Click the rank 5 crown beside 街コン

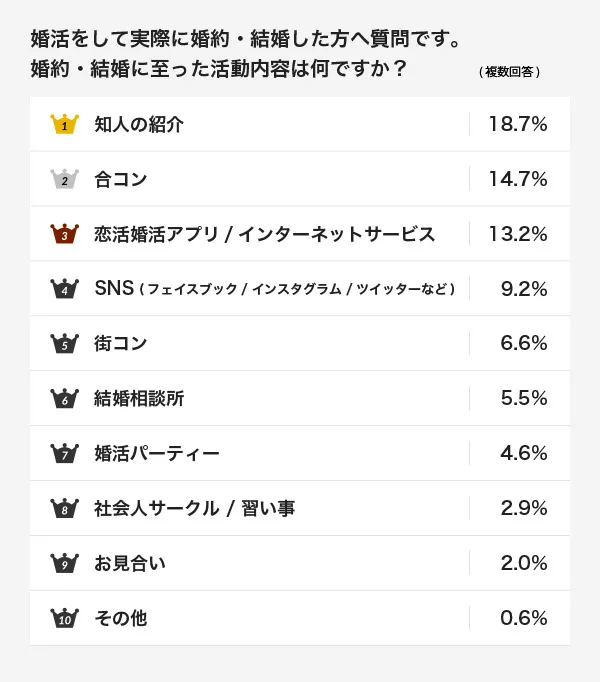pos(64,344)
